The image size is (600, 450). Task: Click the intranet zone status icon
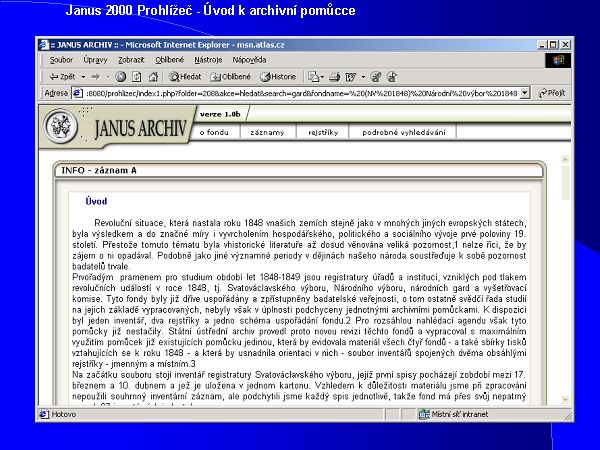click(x=424, y=414)
